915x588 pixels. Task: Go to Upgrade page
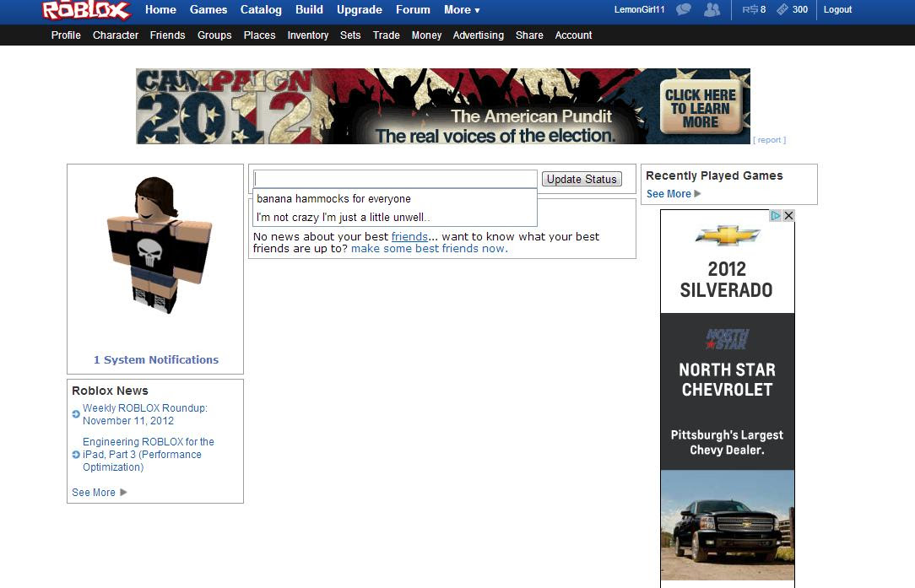360,10
